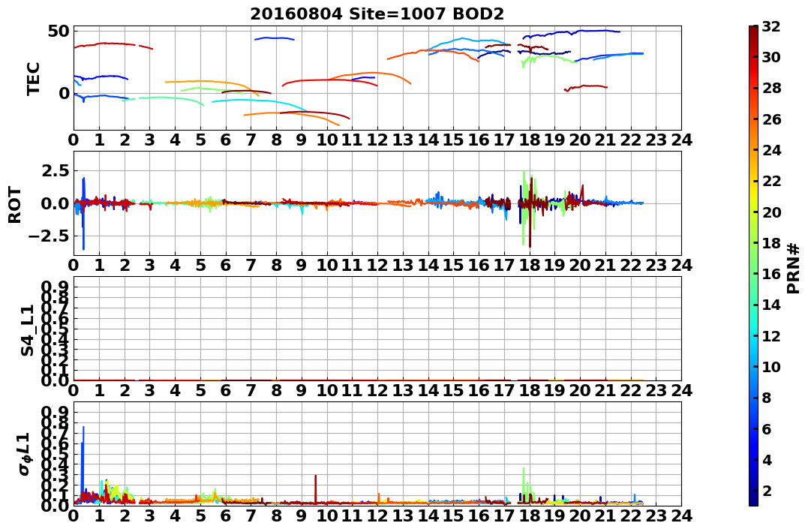Click colorbar tick value 28
The image size is (808, 532).
point(771,88)
